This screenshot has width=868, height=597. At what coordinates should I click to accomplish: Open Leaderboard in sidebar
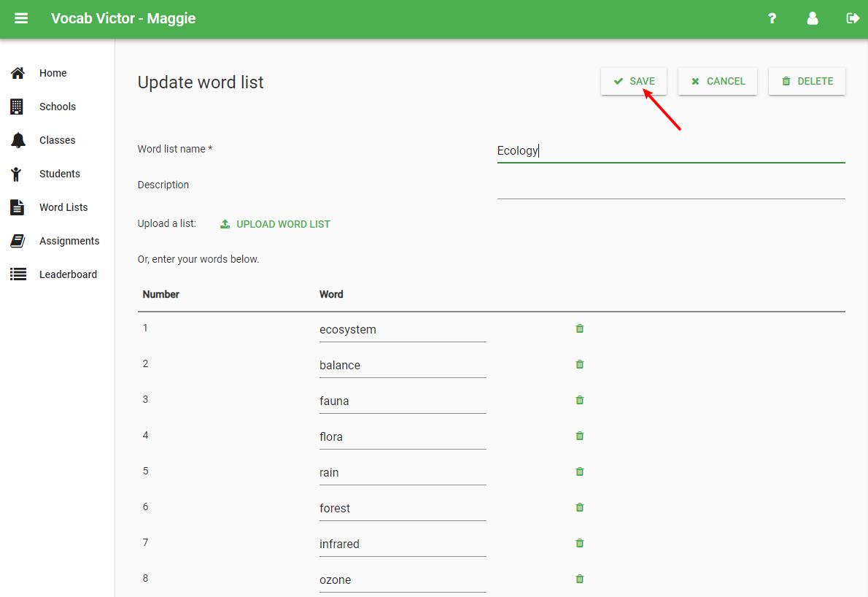(x=68, y=274)
